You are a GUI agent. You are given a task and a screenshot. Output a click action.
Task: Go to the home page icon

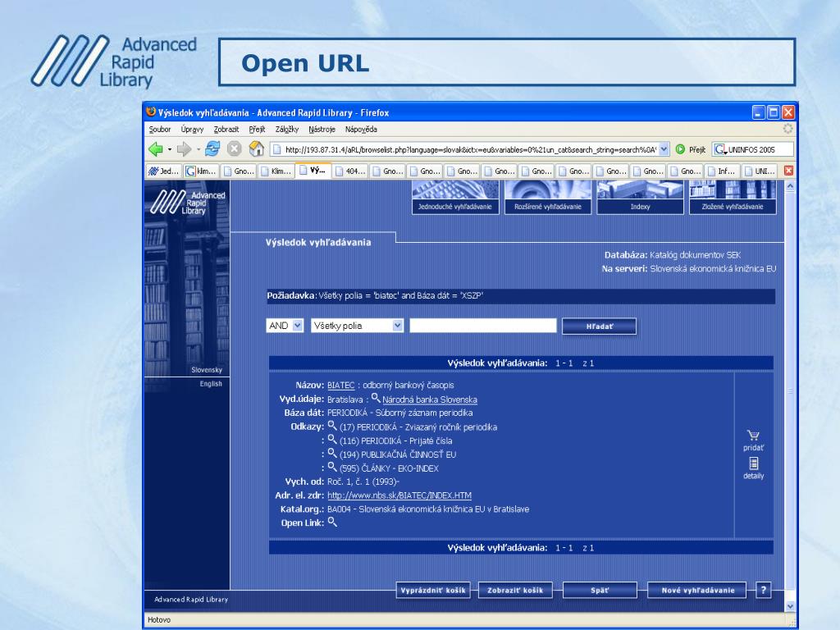tap(257, 149)
